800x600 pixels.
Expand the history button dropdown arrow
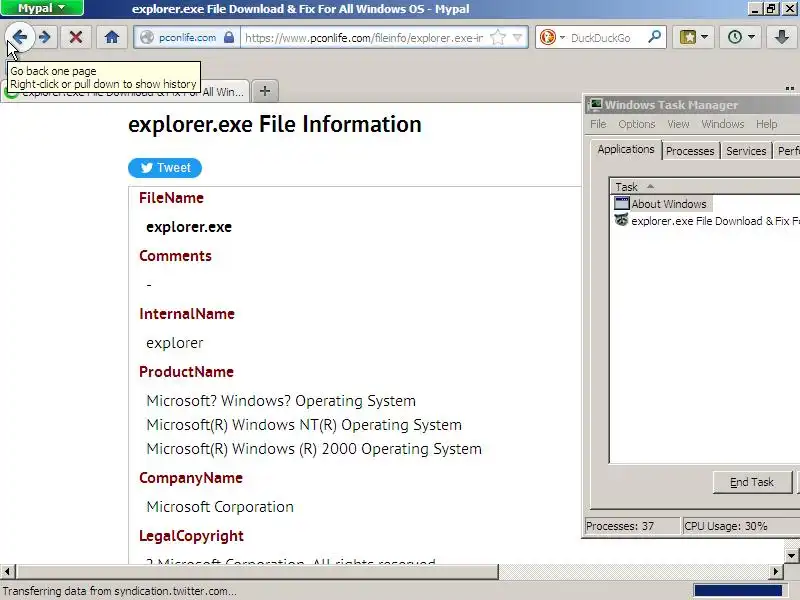point(752,37)
